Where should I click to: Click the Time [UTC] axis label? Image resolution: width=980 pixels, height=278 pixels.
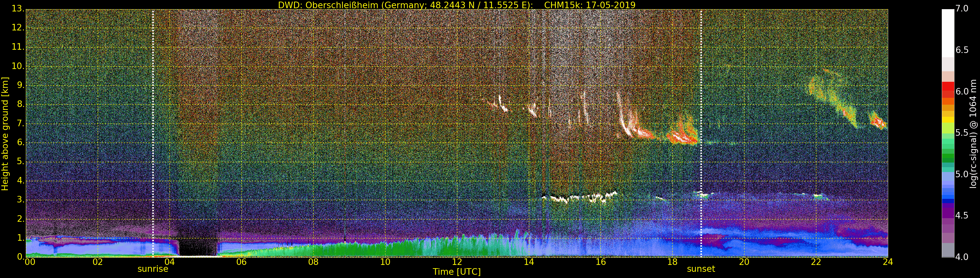(457, 272)
